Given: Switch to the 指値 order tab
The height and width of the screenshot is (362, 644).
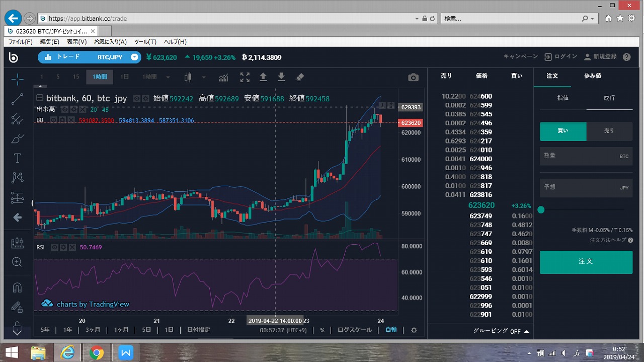Looking at the screenshot, I should coord(563,98).
